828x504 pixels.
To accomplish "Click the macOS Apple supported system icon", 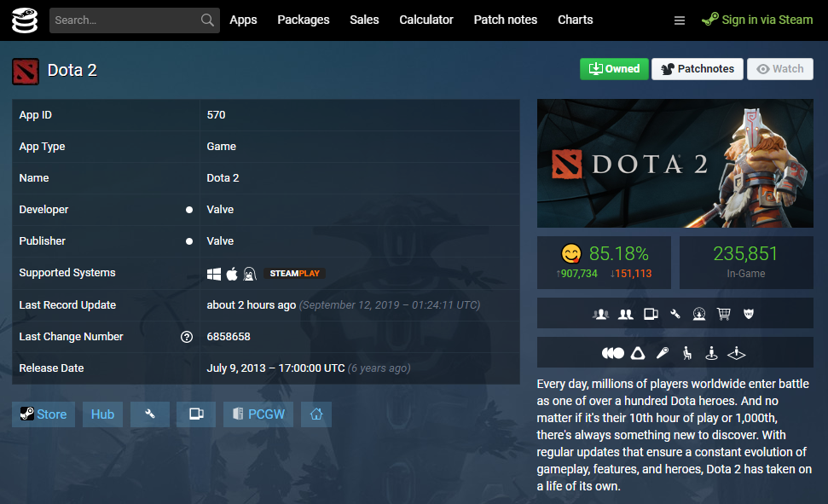I will tap(232, 274).
